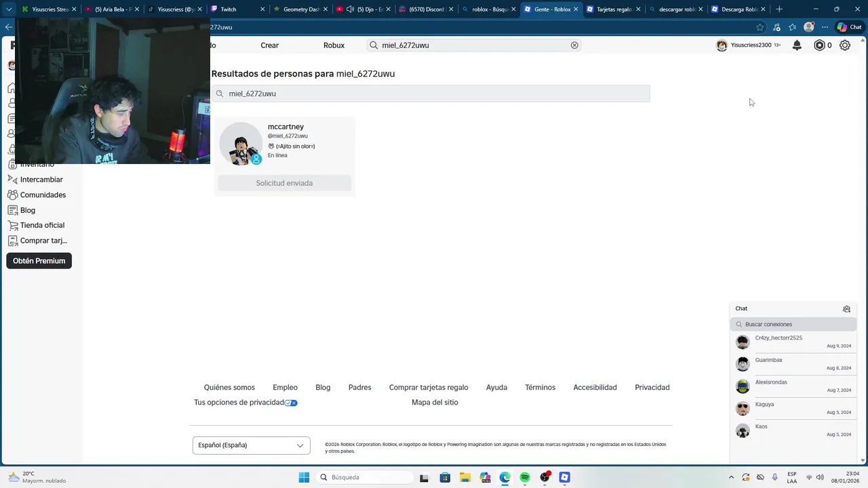The height and width of the screenshot is (488, 868).
Task: Open chat with Alexisrondas
Action: (793, 386)
